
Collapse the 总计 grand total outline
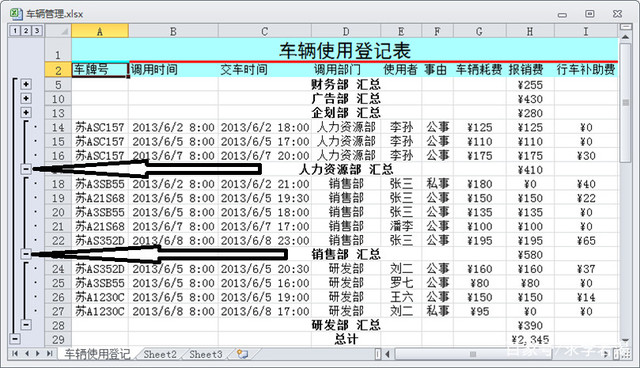point(15,339)
